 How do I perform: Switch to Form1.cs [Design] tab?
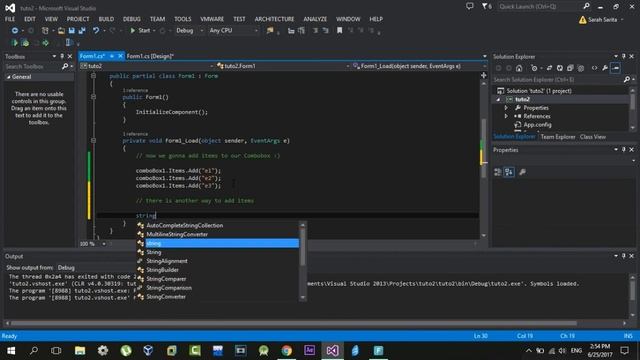150,56
